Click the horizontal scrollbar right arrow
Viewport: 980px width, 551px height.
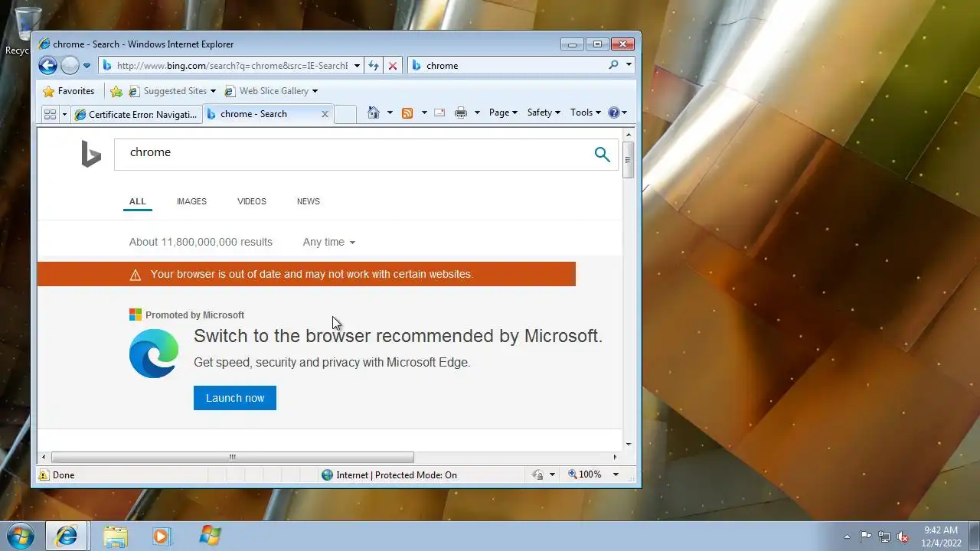tap(615, 457)
